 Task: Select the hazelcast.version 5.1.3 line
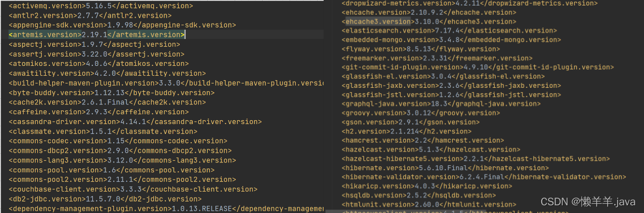pos(431,149)
